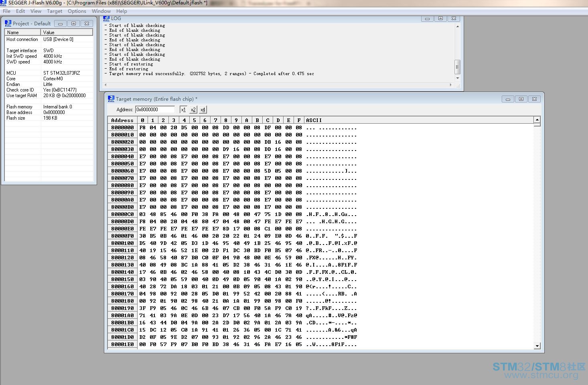Viewport: 588px width, 385px height.
Task: Select the Internal bank 0 value
Action: point(58,107)
